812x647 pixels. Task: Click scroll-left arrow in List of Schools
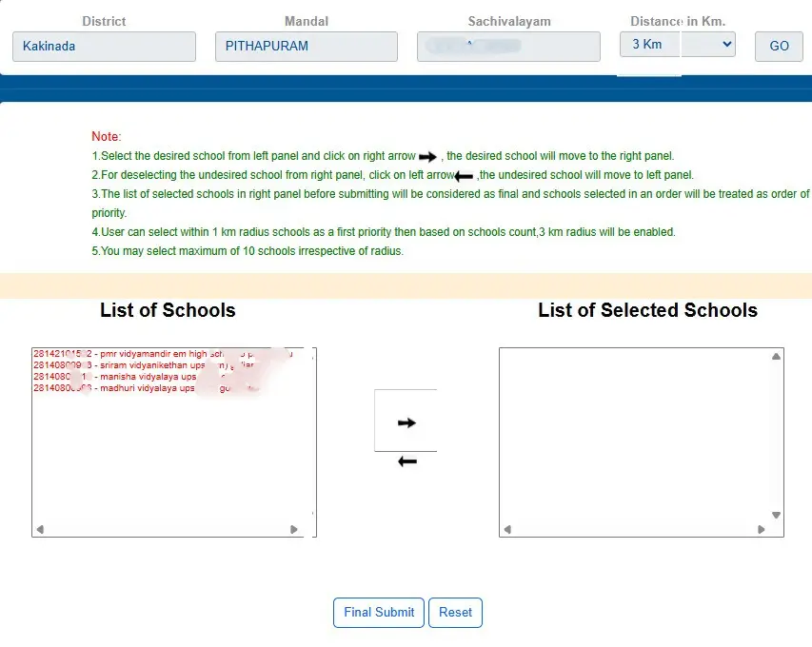[x=40, y=530]
